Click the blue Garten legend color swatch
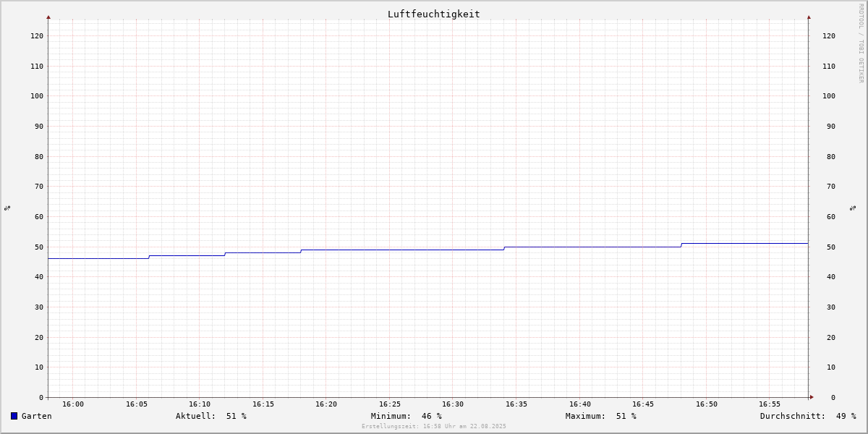This screenshot has width=868, height=434. pos(14,416)
